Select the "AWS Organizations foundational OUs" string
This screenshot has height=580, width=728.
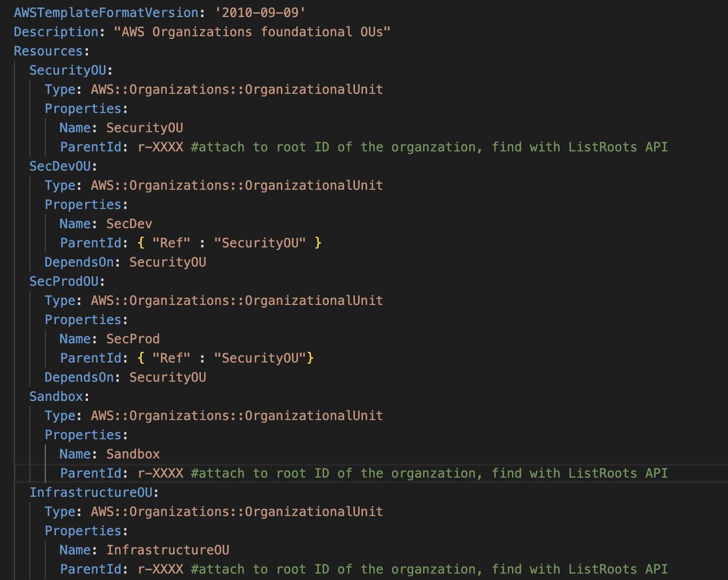pyautogui.click(x=252, y=31)
